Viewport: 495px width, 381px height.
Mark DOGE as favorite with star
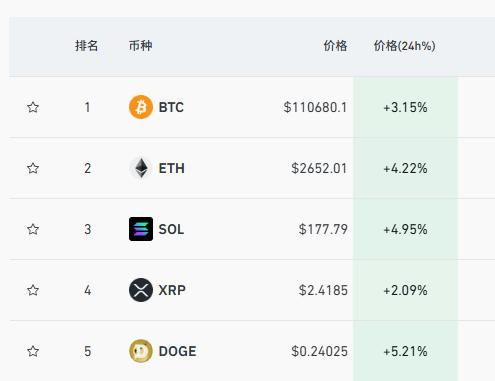pos(33,351)
